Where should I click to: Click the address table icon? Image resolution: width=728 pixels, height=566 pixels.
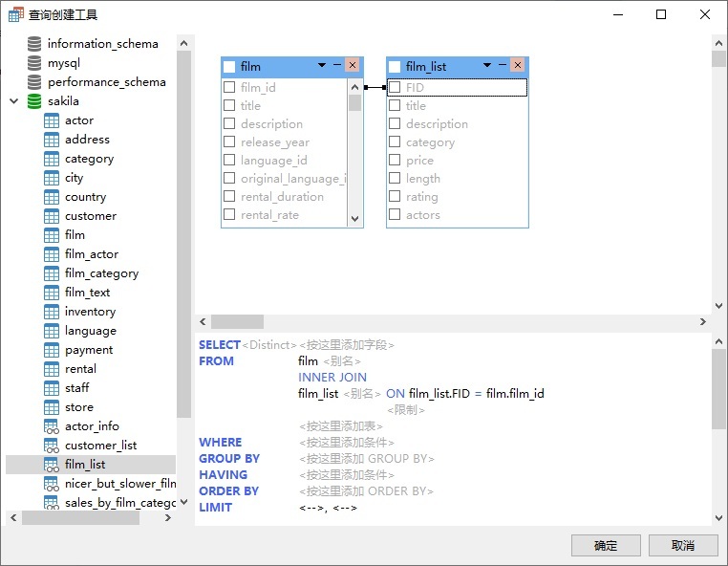(52, 140)
